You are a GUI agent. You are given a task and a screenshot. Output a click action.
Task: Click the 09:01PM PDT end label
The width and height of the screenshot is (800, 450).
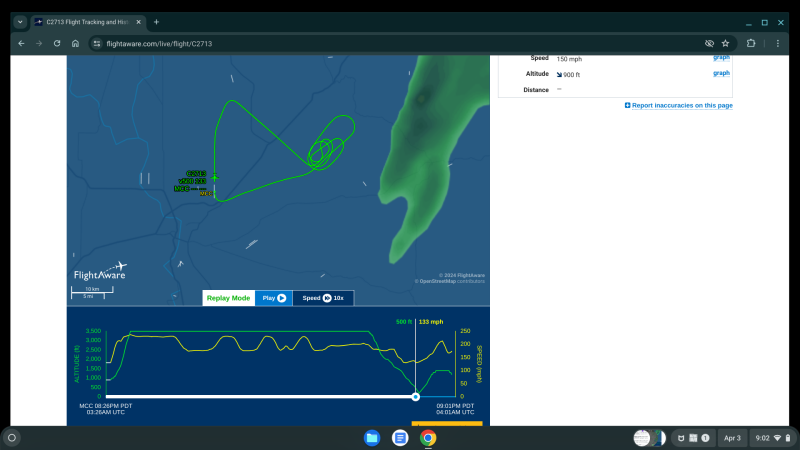(455, 406)
